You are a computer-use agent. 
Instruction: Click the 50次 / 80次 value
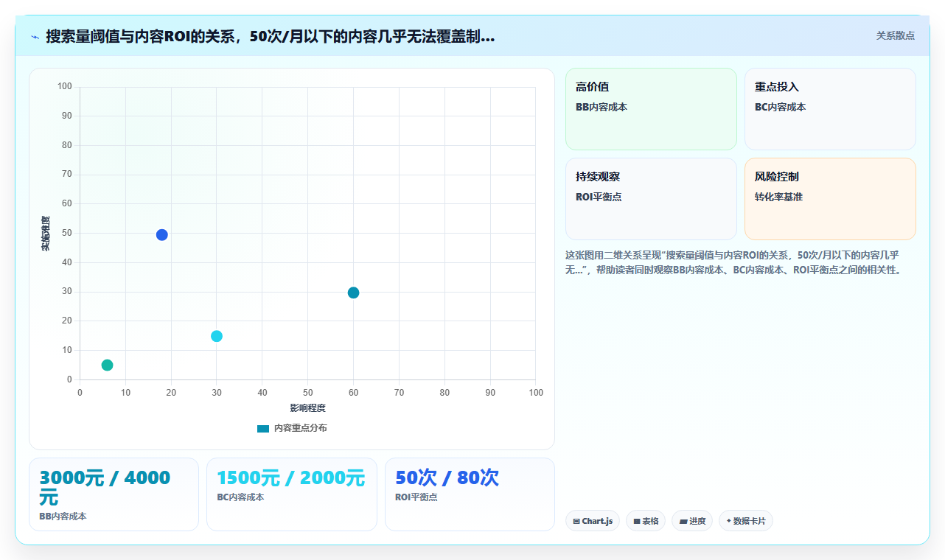[x=447, y=477]
